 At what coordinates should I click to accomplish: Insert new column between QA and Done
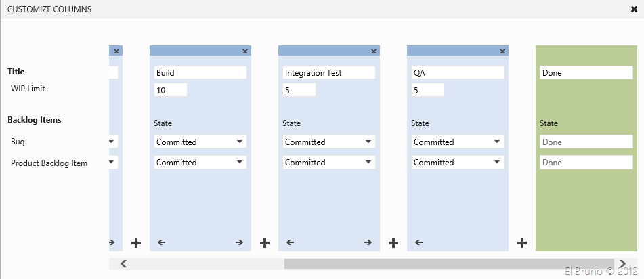(x=522, y=242)
